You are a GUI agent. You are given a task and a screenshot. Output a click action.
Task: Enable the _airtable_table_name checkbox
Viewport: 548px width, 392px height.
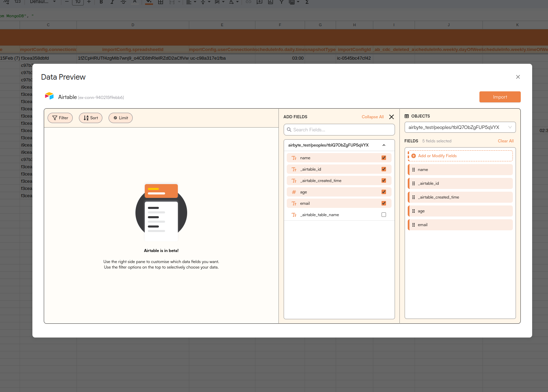click(x=384, y=215)
